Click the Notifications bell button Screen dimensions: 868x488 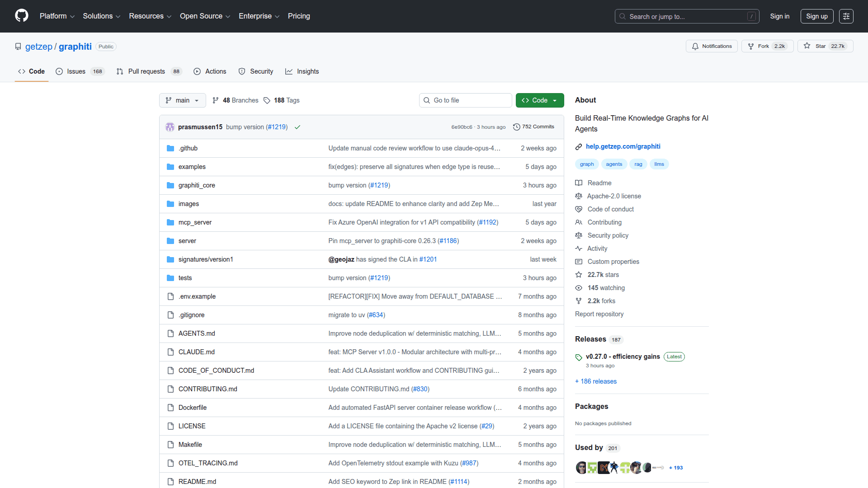712,46
